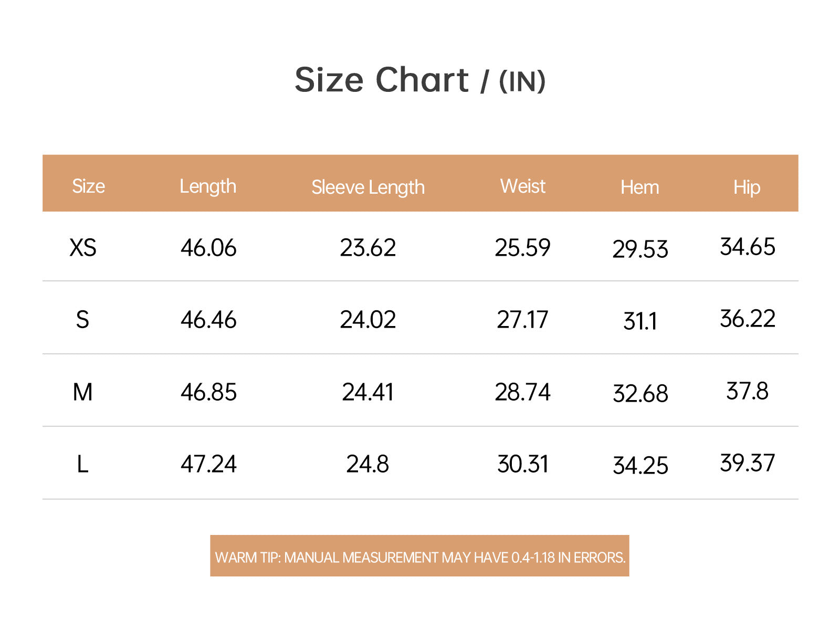The height and width of the screenshot is (630, 840).
Task: Click the hip value 37.8
Action: 747,391
